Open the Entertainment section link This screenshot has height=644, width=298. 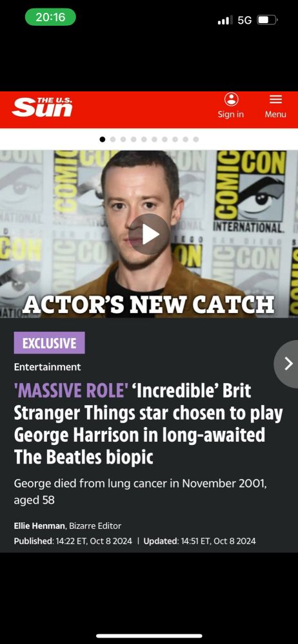coord(47,367)
